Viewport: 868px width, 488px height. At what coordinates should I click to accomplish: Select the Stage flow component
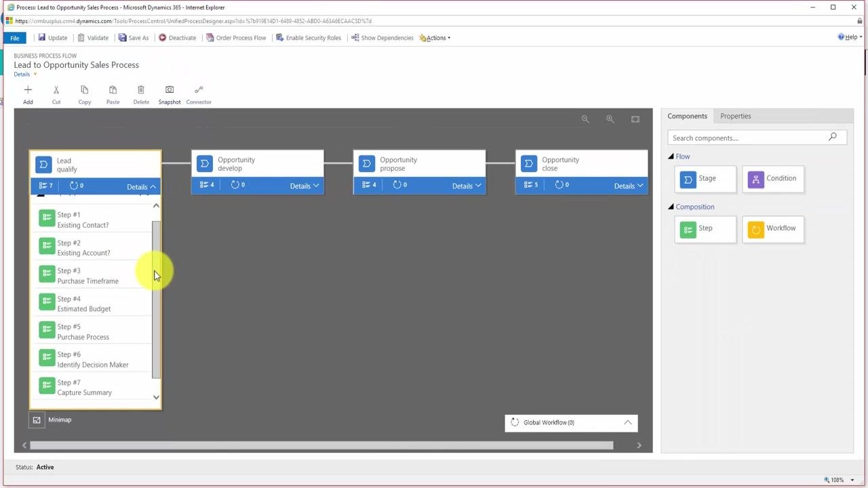(x=705, y=179)
